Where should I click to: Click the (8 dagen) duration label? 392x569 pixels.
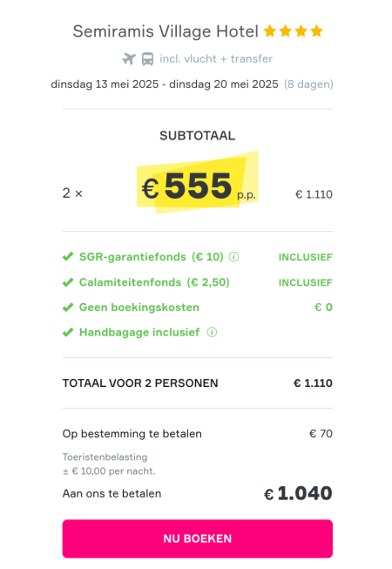click(308, 85)
